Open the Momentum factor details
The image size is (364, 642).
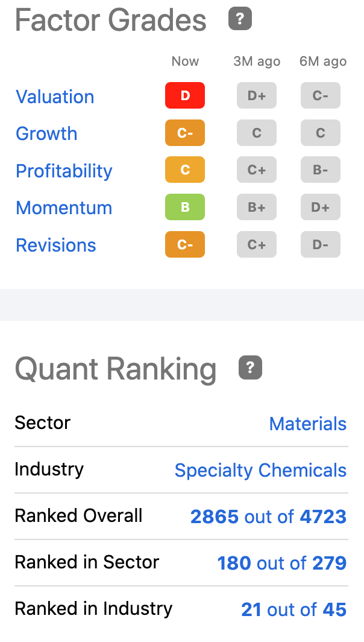coord(64,208)
